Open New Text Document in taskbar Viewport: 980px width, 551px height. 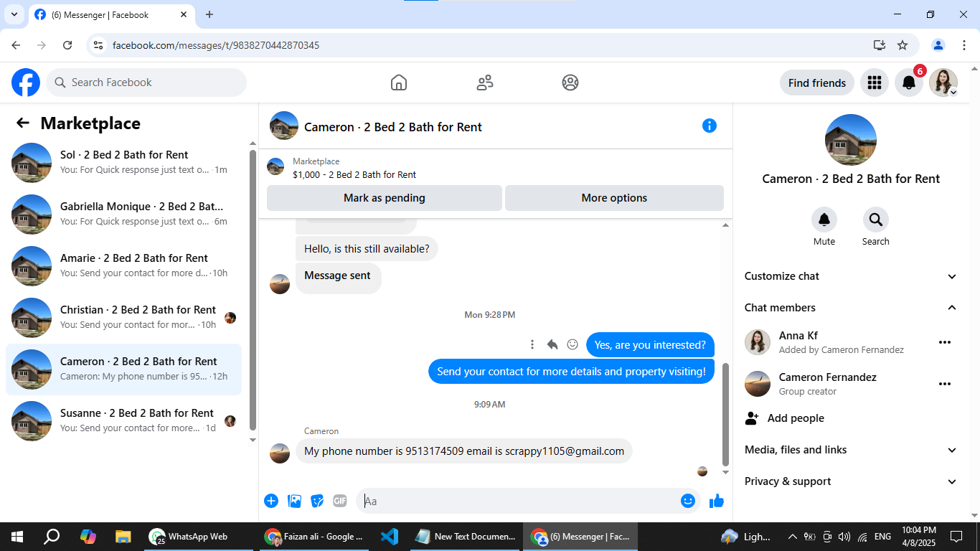click(465, 537)
